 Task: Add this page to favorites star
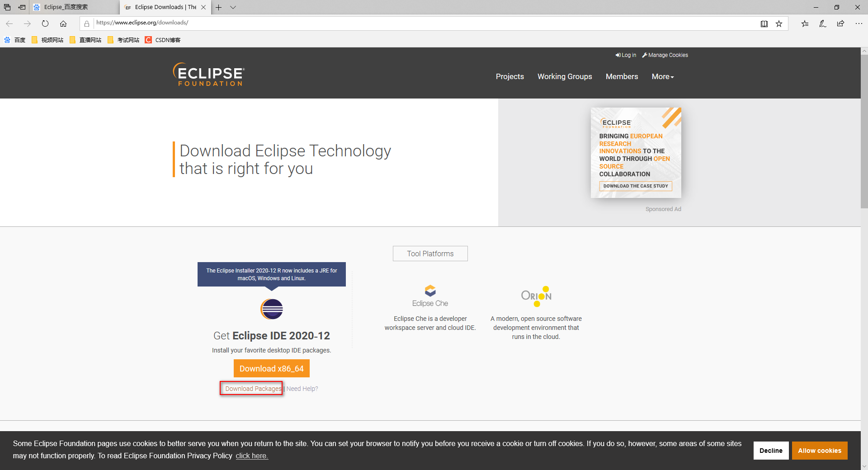(x=779, y=23)
